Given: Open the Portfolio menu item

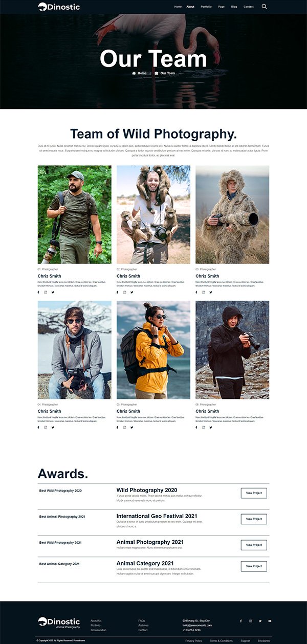Looking at the screenshot, I should click(206, 7).
